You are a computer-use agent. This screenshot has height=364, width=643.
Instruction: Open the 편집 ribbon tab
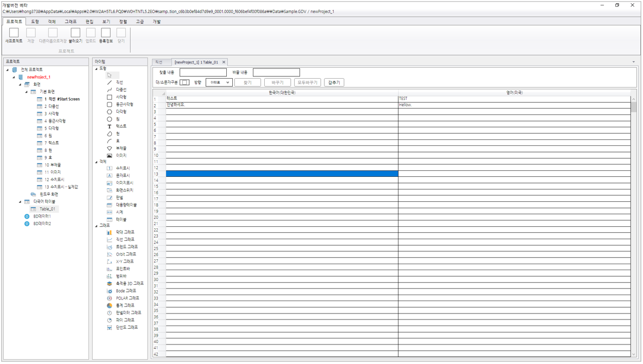[90, 21]
